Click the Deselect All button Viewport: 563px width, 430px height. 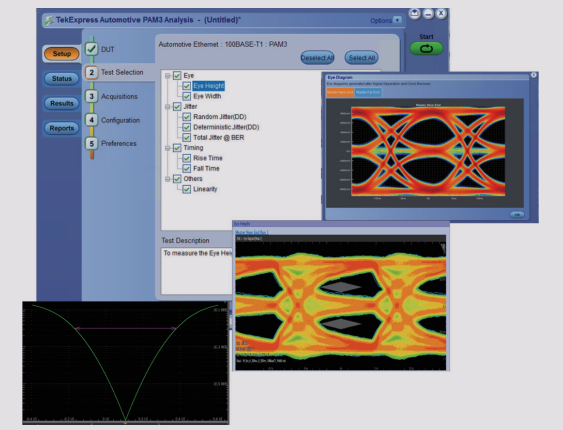317,58
